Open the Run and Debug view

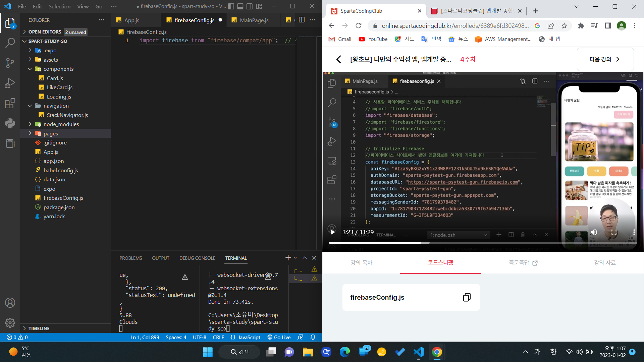point(10,83)
